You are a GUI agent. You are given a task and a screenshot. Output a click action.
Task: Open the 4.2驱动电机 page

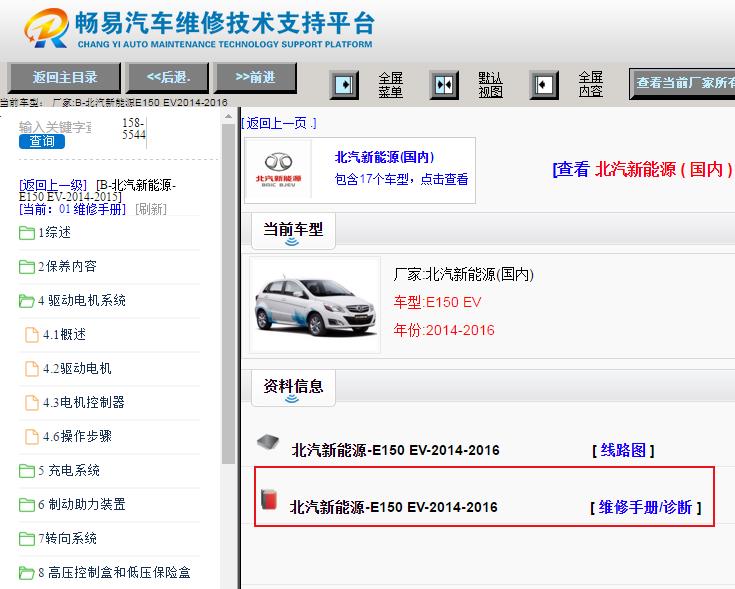tap(77, 369)
